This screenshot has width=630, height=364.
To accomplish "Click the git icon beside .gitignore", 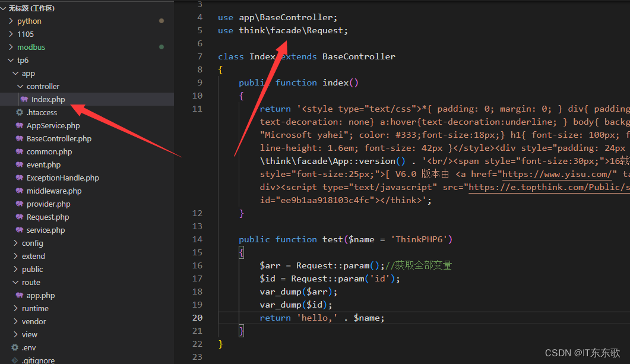I will (x=15, y=360).
